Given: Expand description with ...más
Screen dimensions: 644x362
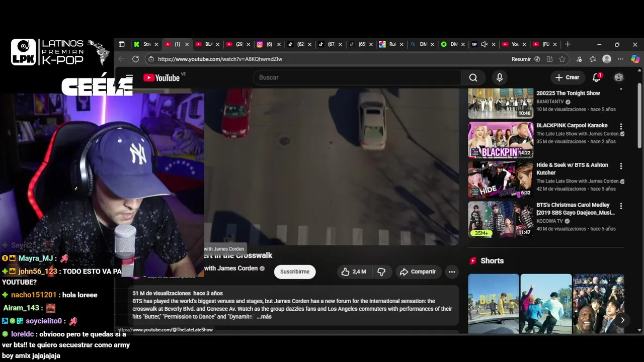Looking at the screenshot, I should [264, 317].
